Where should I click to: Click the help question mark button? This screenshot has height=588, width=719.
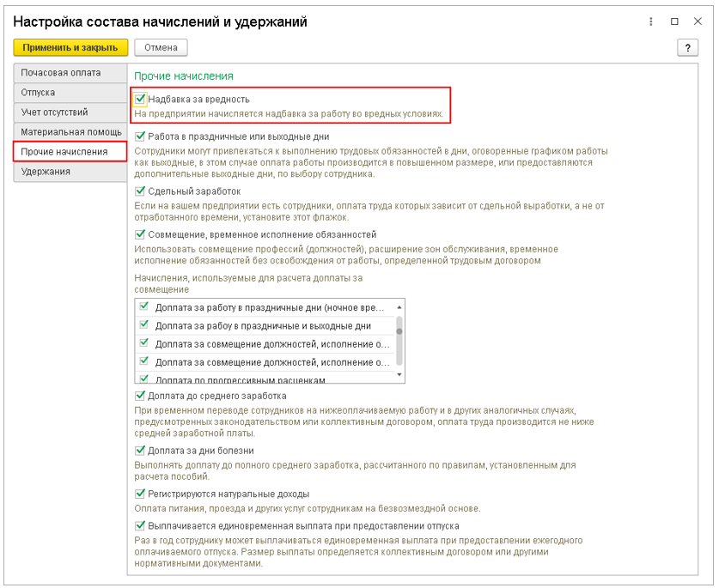687,48
